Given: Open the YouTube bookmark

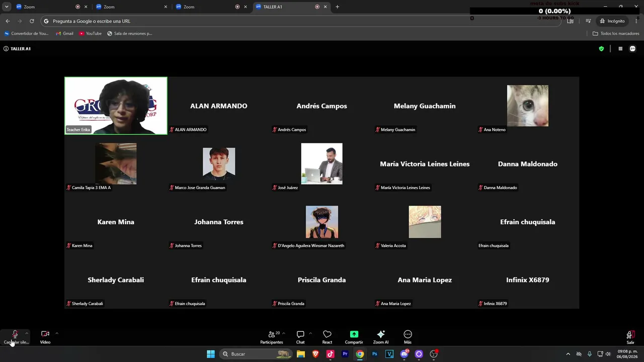Looking at the screenshot, I should pyautogui.click(x=90, y=34).
